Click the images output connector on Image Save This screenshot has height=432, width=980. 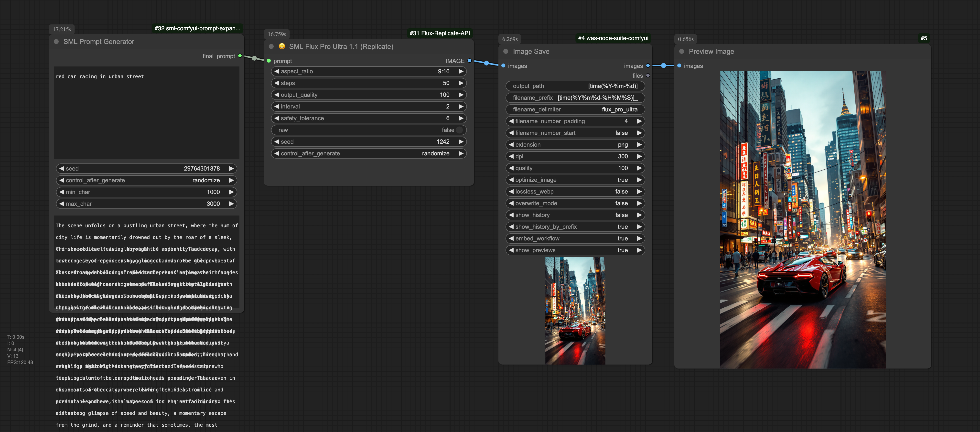pos(647,66)
